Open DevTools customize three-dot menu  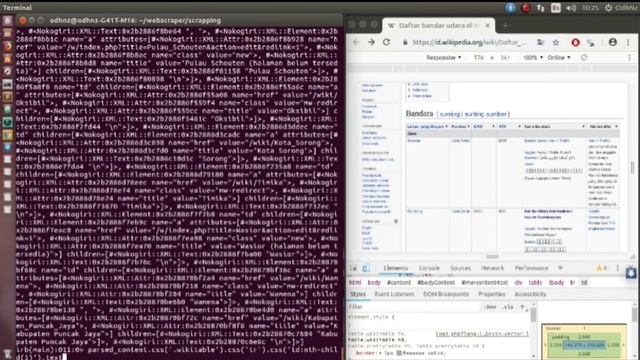pos(618,268)
